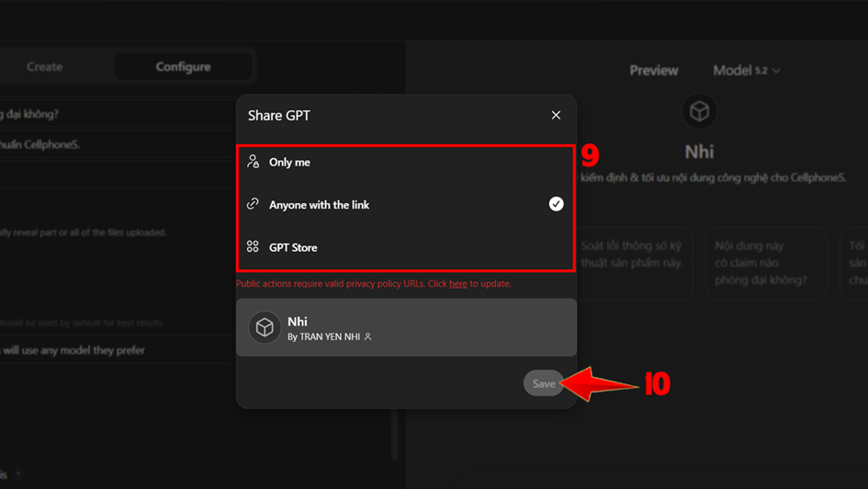Select the GPT Store sharing option
This screenshot has height=489, width=868.
click(293, 247)
